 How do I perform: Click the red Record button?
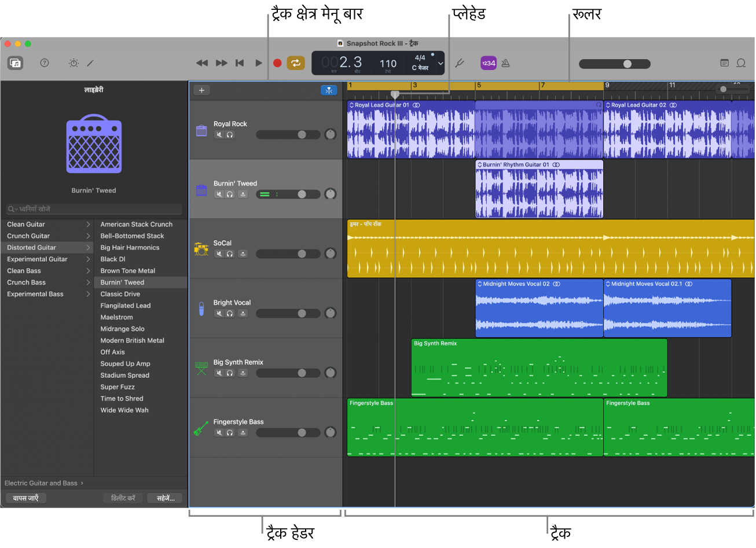point(277,63)
